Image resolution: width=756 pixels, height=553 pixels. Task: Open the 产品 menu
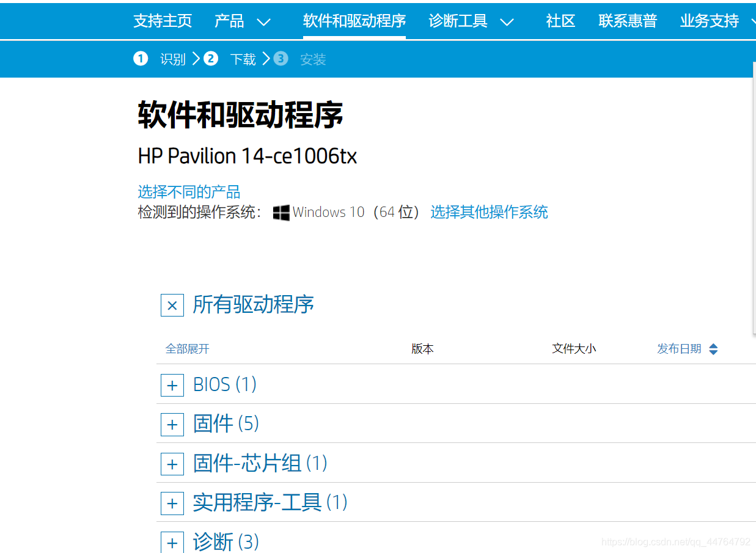[229, 21]
